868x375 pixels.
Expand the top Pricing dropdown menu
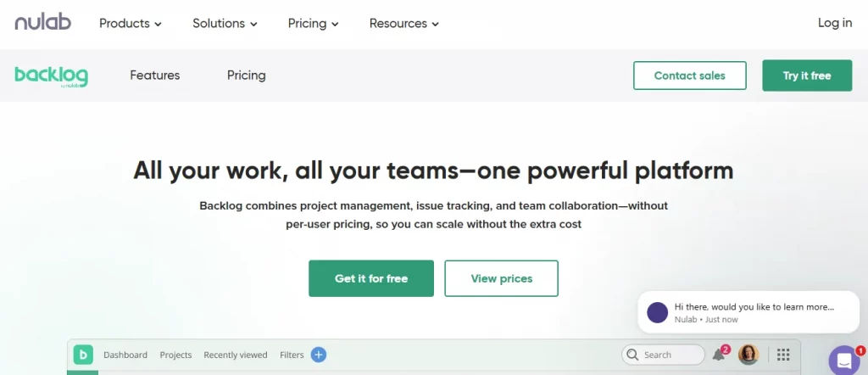[x=313, y=23]
